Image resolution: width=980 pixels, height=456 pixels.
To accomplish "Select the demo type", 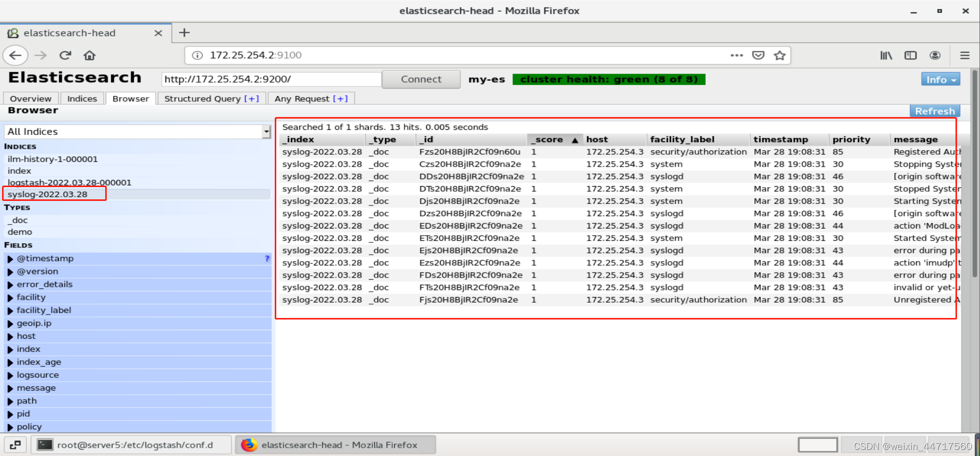I will click(x=137, y=232).
